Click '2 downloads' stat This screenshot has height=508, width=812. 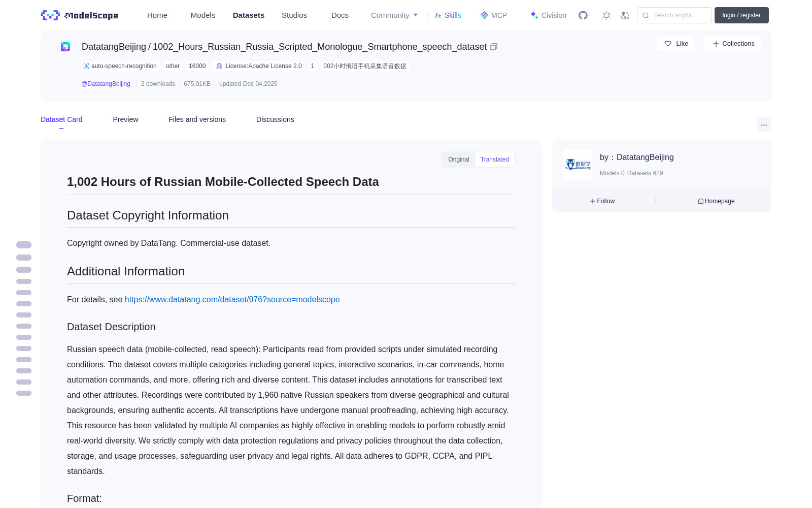pos(158,84)
